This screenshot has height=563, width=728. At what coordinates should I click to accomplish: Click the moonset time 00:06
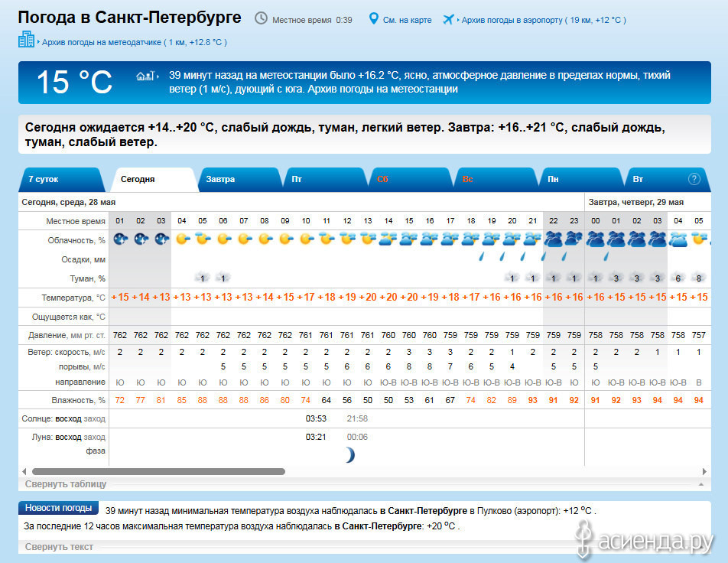tap(357, 437)
